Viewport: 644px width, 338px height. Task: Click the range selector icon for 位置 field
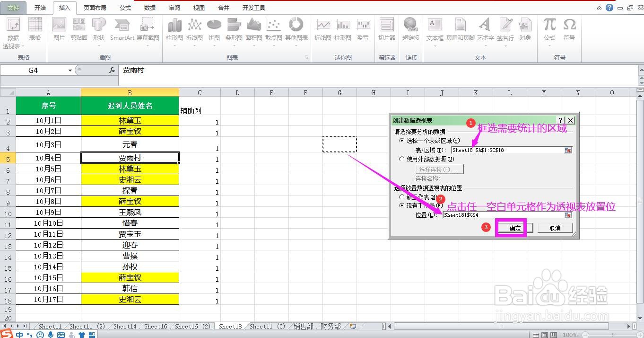click(x=568, y=215)
